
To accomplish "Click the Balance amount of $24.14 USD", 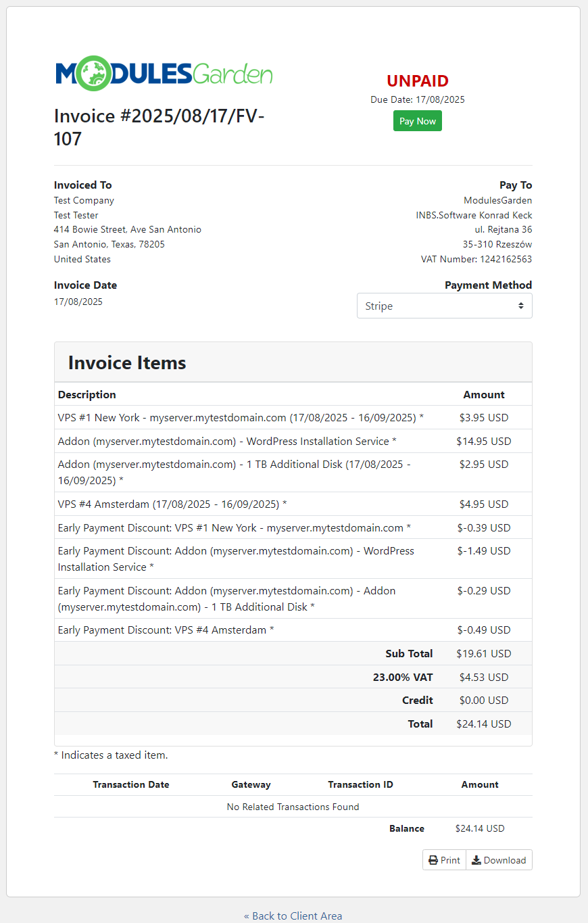I will pos(480,828).
